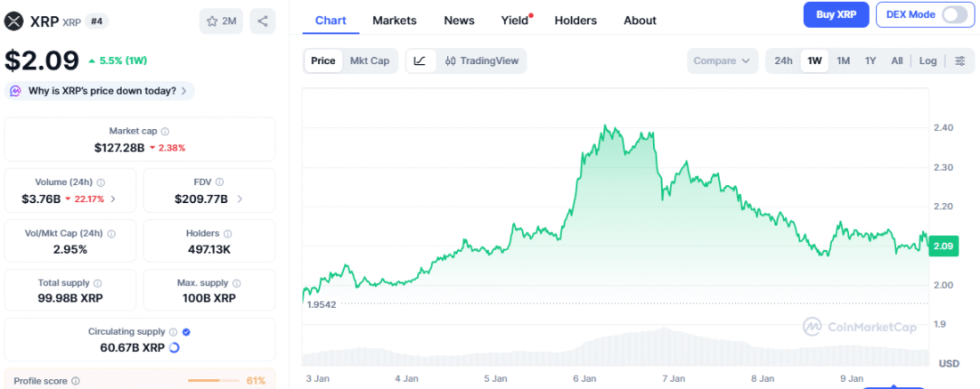The height and width of the screenshot is (389, 980).
Task: Open the Yield tab
Action: [x=514, y=20]
